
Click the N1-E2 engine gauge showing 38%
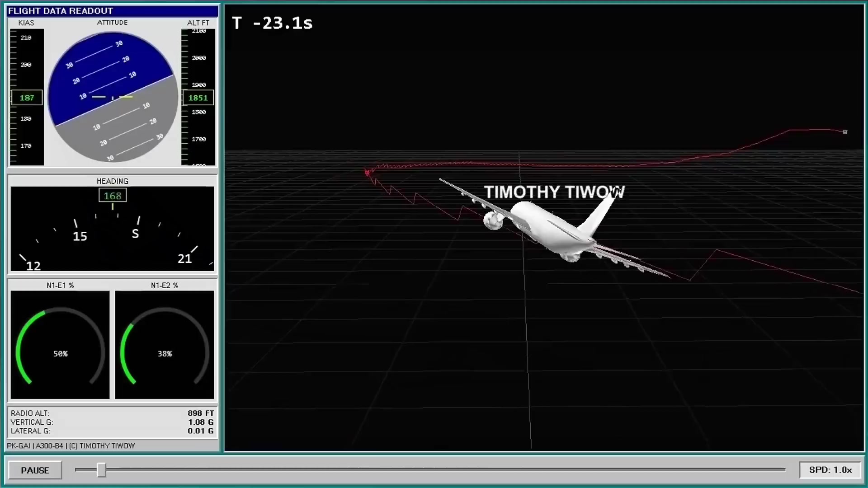point(165,345)
